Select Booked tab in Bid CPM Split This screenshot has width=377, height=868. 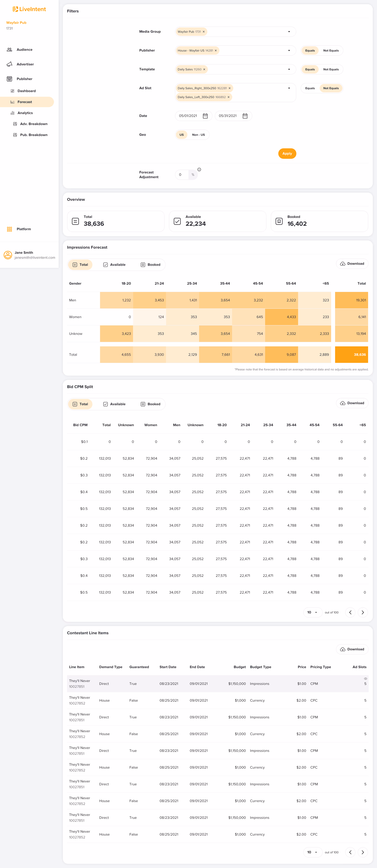(150, 404)
